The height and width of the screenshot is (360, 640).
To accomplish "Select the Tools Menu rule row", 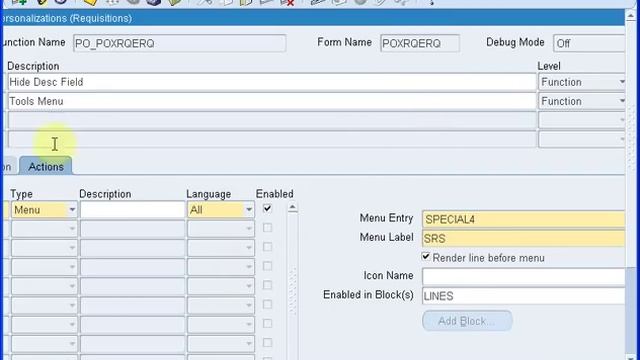I will pos(271,101).
